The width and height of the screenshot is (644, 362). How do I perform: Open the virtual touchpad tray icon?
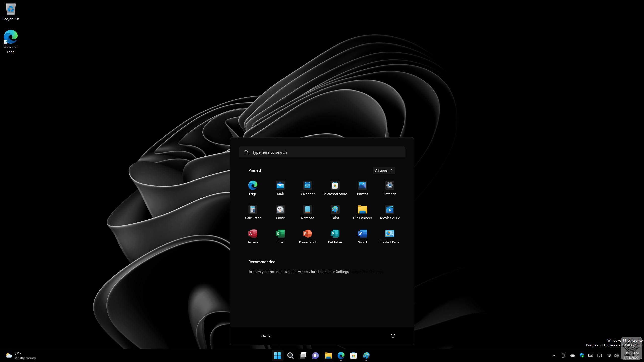[x=600, y=355]
